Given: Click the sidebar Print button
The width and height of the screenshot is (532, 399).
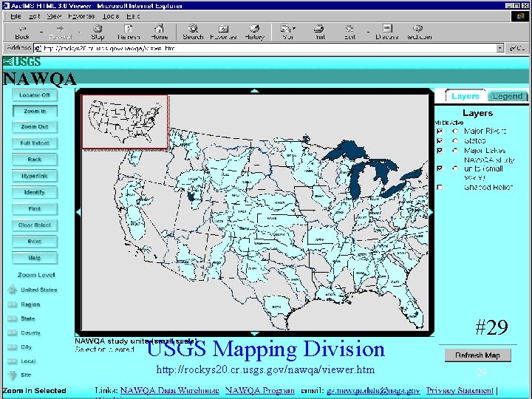Looking at the screenshot, I should 35,241.
